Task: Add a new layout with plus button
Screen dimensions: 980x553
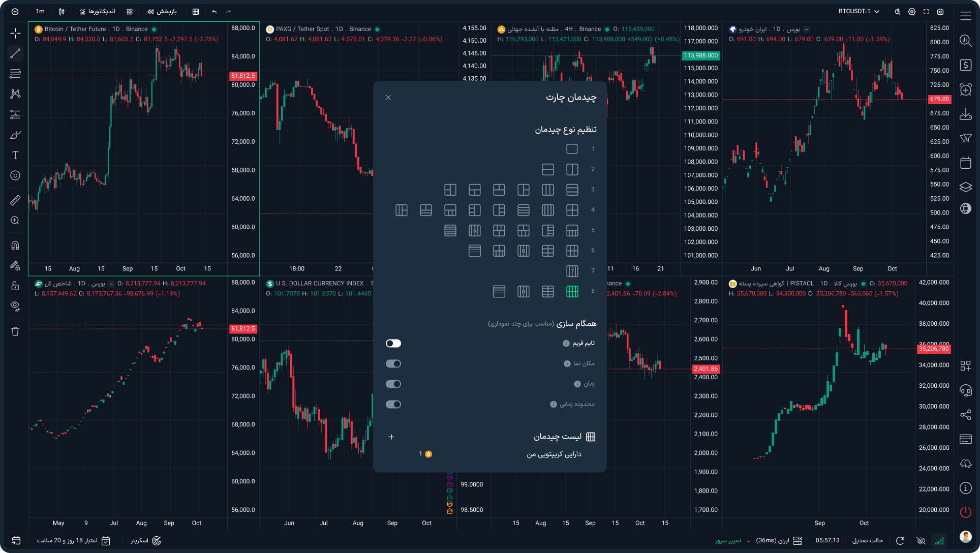Action: [391, 437]
